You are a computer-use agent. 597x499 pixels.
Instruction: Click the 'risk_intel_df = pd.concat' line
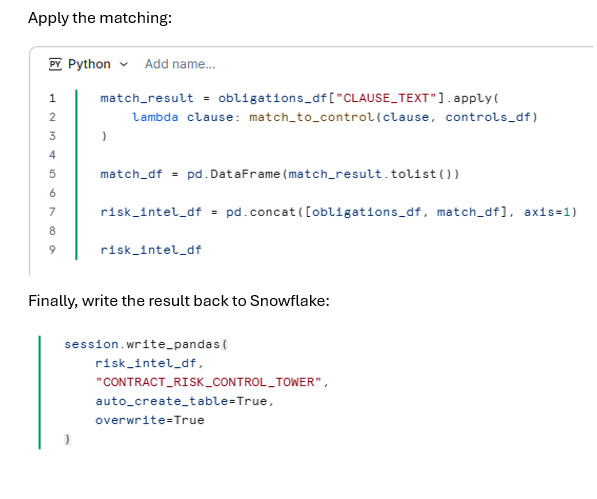click(339, 212)
